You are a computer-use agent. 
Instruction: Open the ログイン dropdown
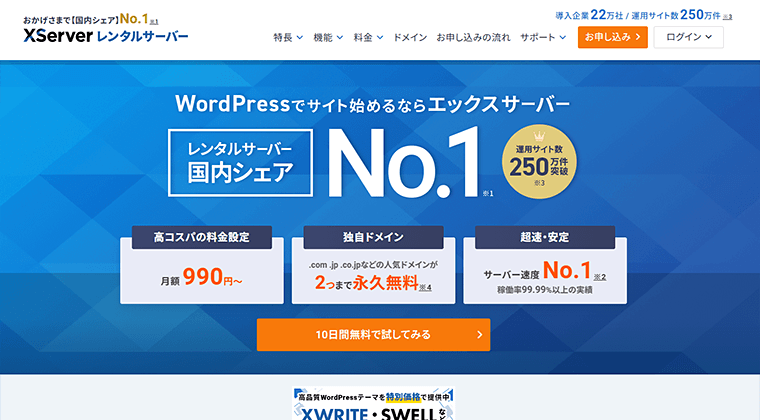pos(688,37)
